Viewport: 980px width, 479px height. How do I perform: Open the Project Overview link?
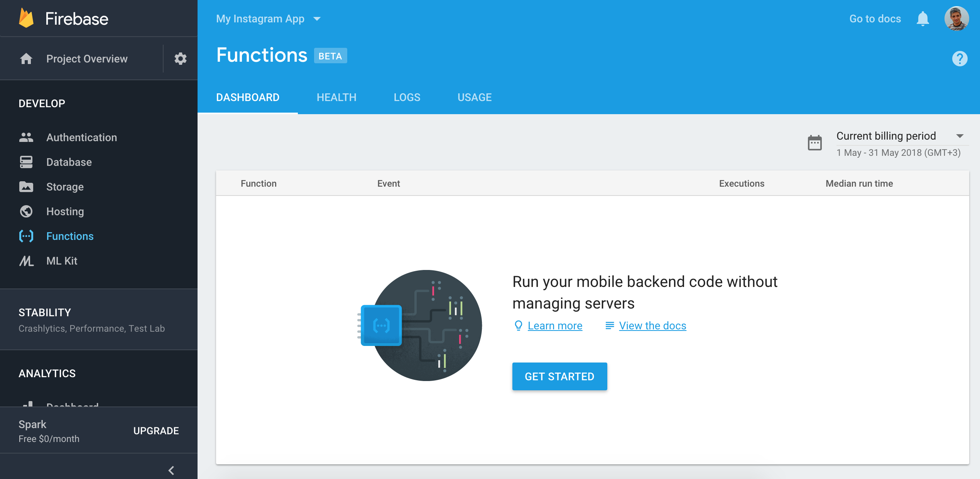(x=87, y=59)
